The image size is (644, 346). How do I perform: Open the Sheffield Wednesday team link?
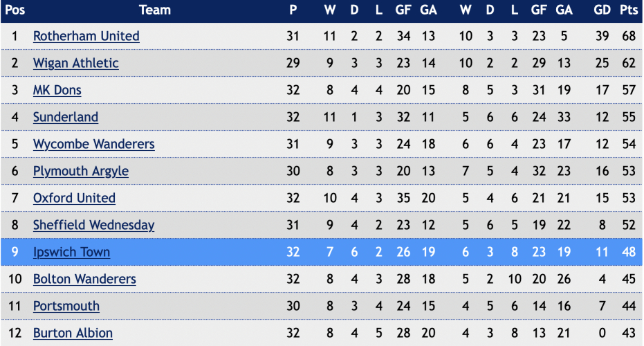click(x=93, y=225)
